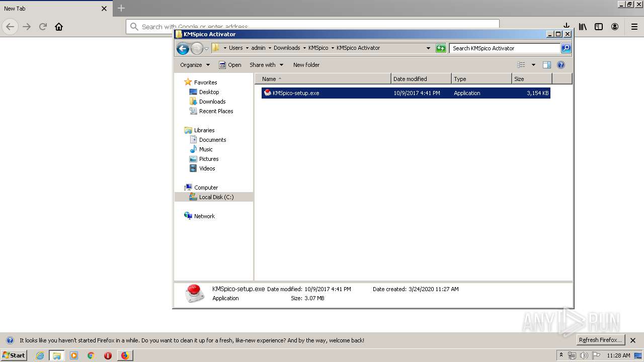This screenshot has width=644, height=362.
Task: Open Windows Media Player from taskbar
Action: coord(74,355)
